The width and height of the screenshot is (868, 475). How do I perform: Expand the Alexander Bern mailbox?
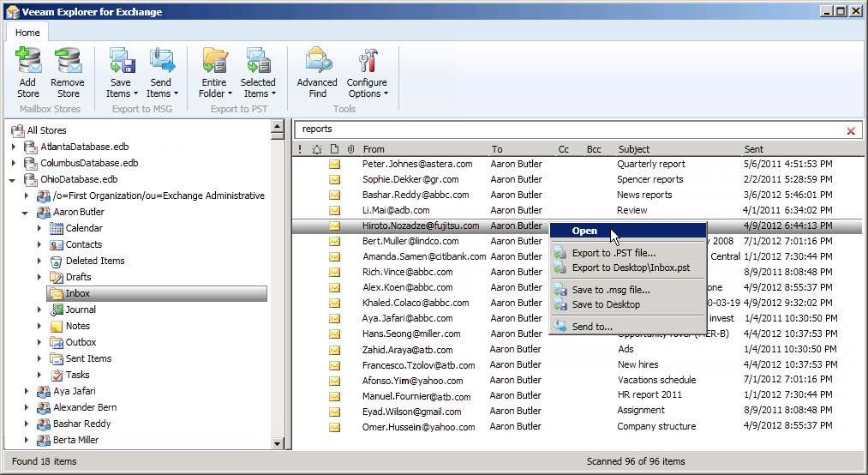tap(26, 407)
